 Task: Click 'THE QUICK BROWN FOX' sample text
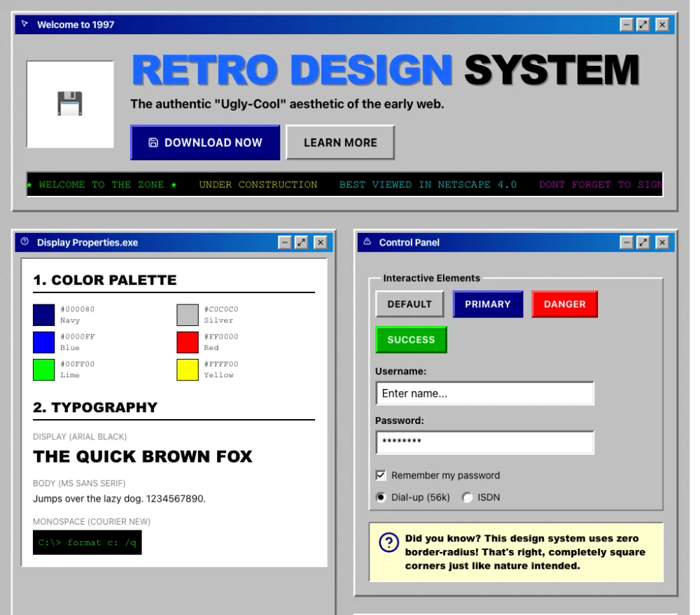pos(142,456)
